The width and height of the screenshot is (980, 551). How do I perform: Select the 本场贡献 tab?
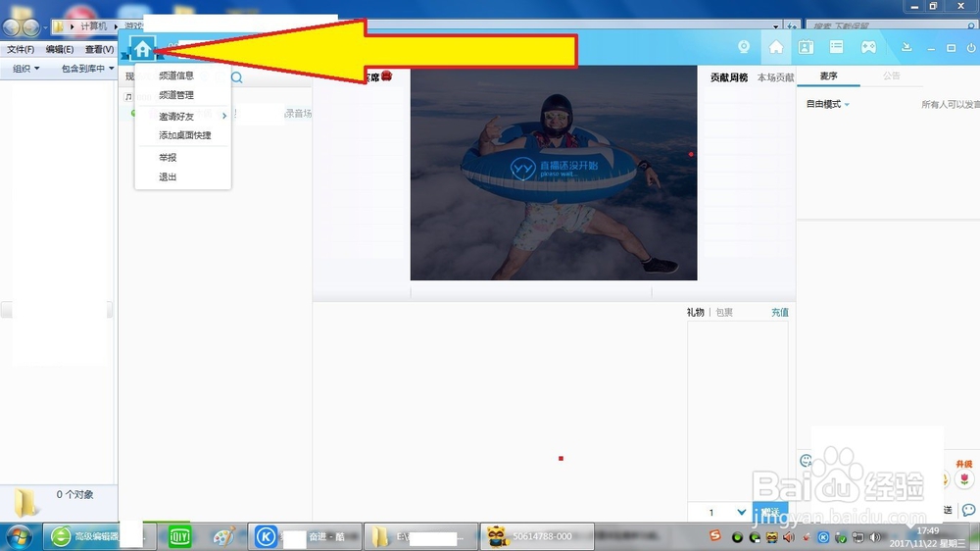pos(775,77)
